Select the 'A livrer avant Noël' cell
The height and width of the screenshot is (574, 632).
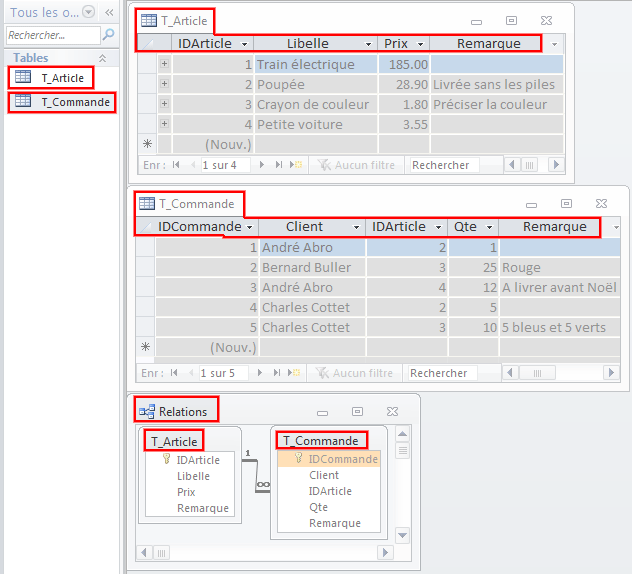(x=559, y=287)
